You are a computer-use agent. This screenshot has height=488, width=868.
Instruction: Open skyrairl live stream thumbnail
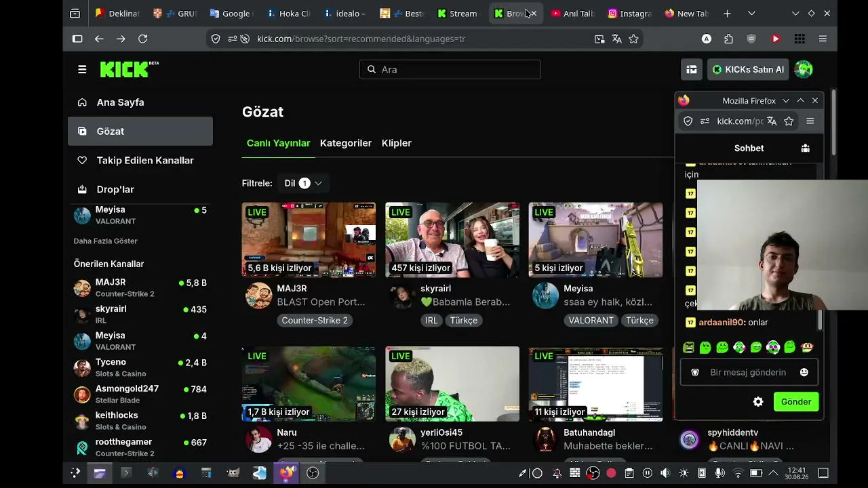(452, 240)
